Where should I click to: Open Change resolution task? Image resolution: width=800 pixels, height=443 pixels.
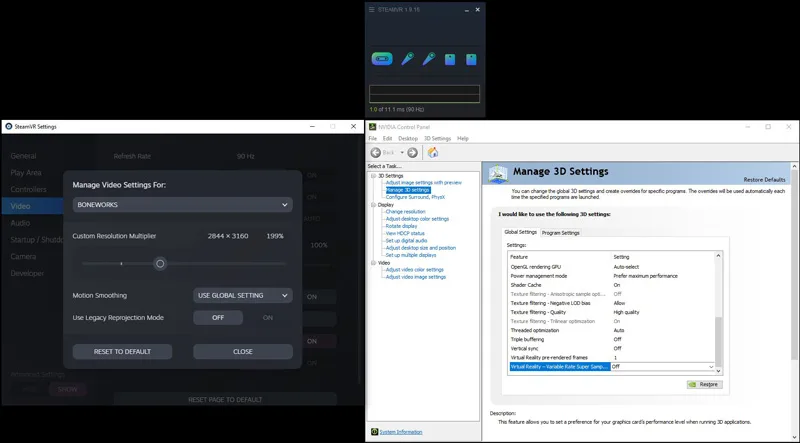406,211
